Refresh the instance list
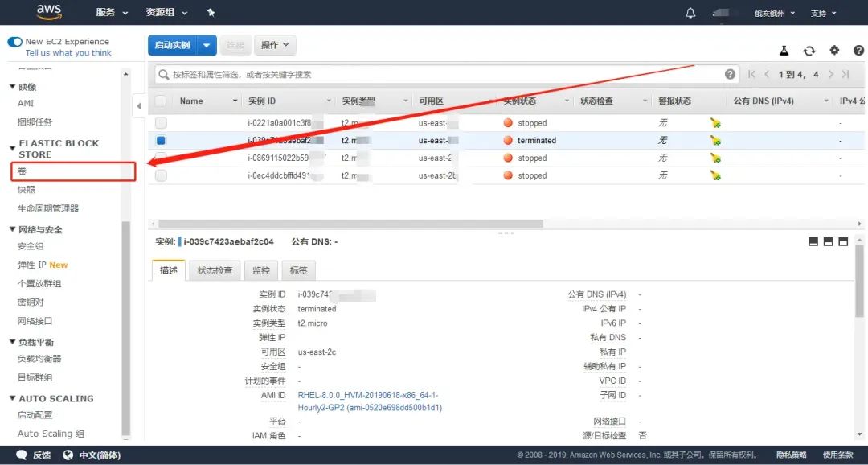Screen dimensions: 868x465 click(809, 51)
